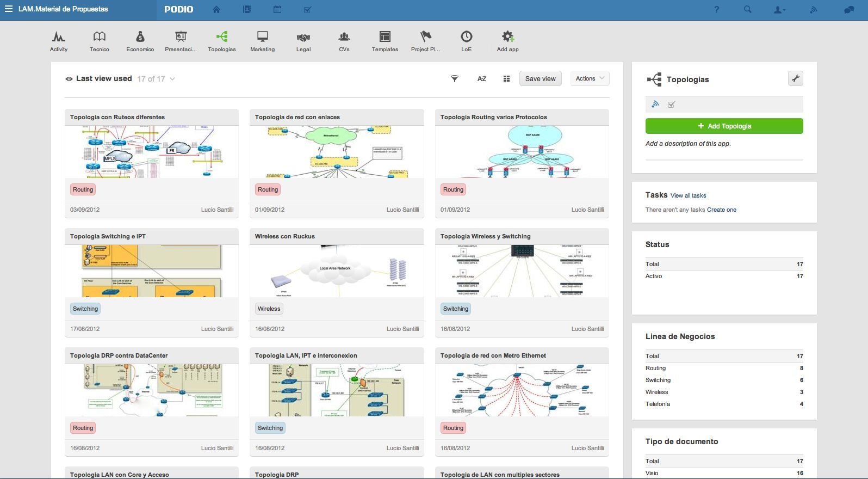Screen dimensions: 868x479
Task: Click the task checkbox icon in Topologias panel
Action: pyautogui.click(x=671, y=105)
